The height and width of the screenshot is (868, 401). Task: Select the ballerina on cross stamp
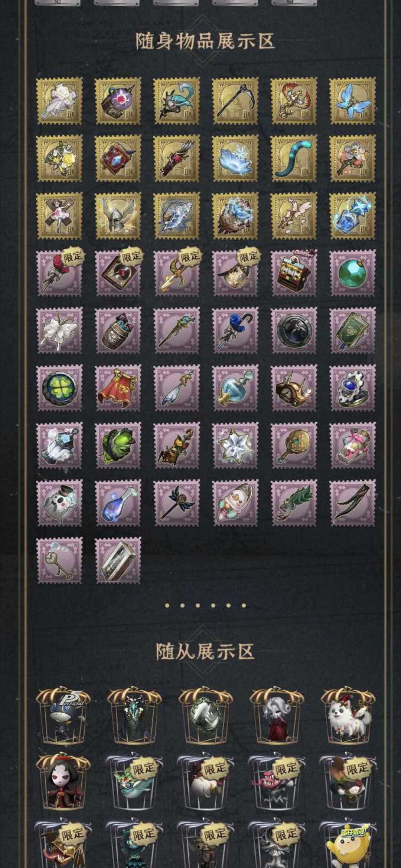[59, 216]
